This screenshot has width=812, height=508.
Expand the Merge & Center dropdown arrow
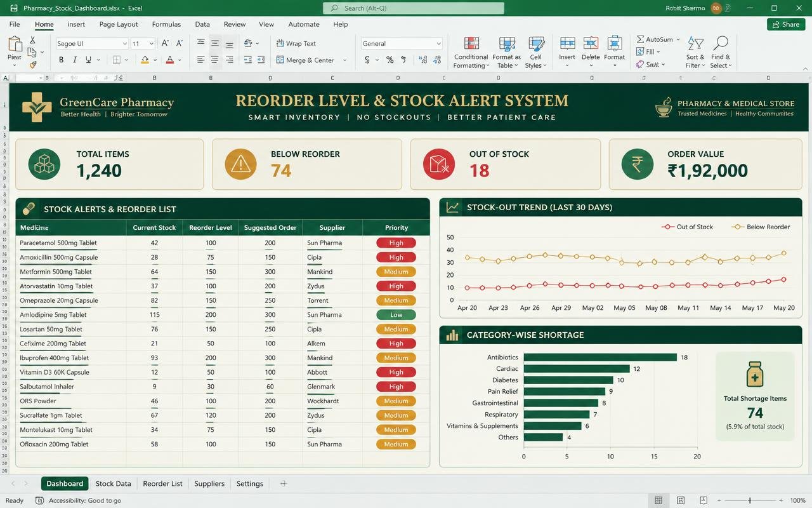(344, 60)
